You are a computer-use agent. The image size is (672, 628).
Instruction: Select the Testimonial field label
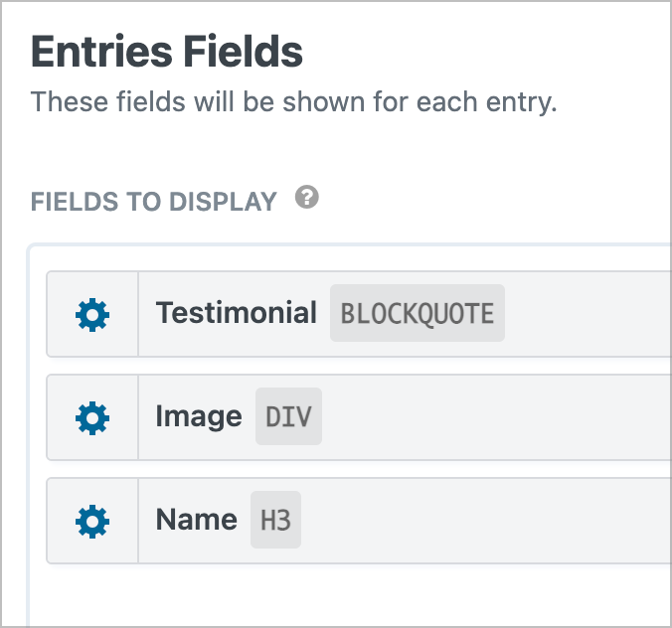(x=237, y=313)
